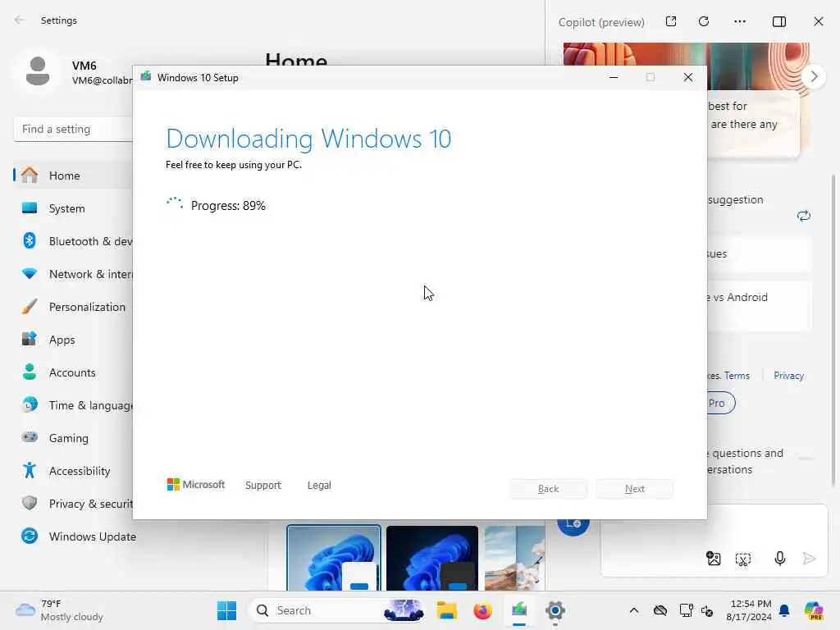Open network tray icon
840x630 pixels.
click(686, 610)
